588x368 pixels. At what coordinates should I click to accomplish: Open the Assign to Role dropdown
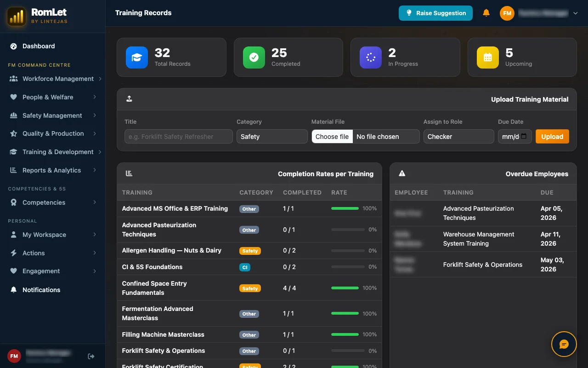(x=459, y=137)
